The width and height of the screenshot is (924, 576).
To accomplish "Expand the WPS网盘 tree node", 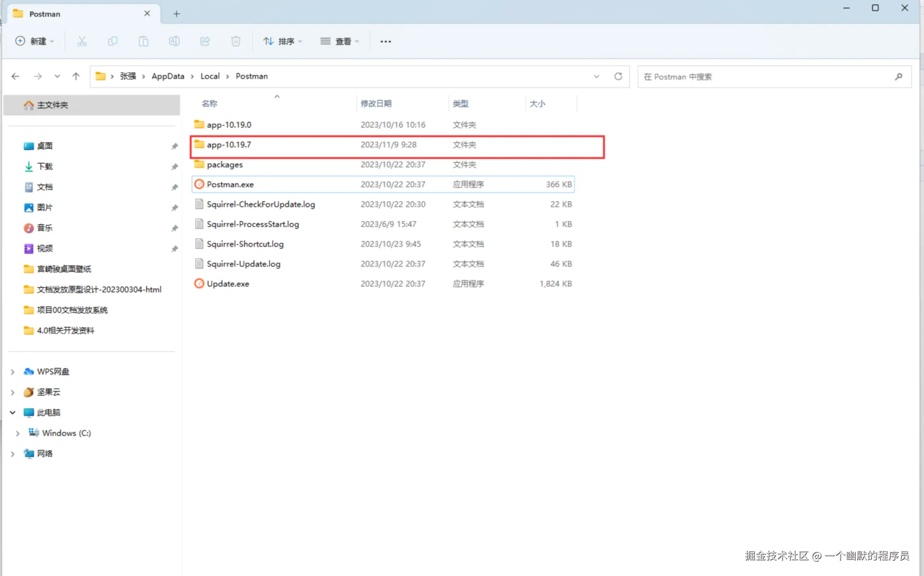I will [13, 372].
